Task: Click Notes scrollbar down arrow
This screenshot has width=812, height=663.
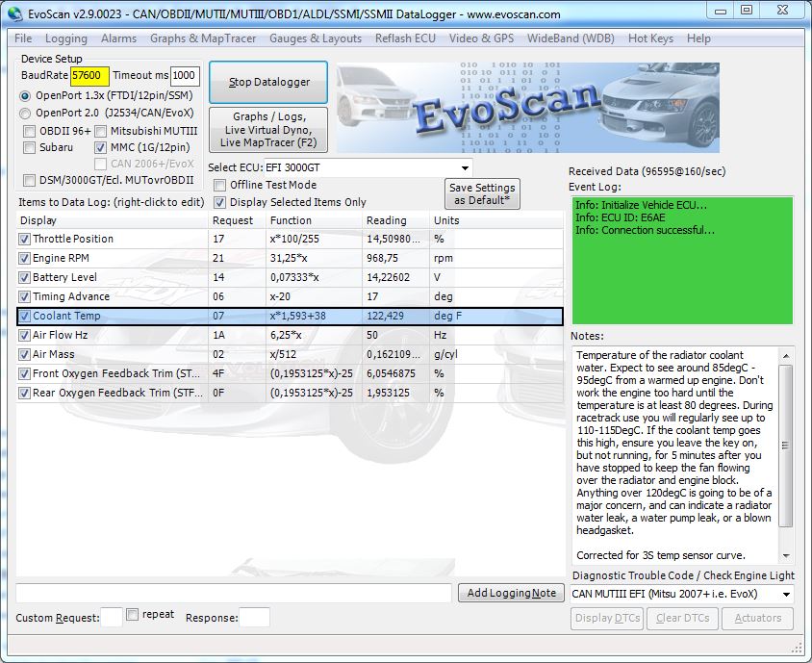Action: click(786, 556)
